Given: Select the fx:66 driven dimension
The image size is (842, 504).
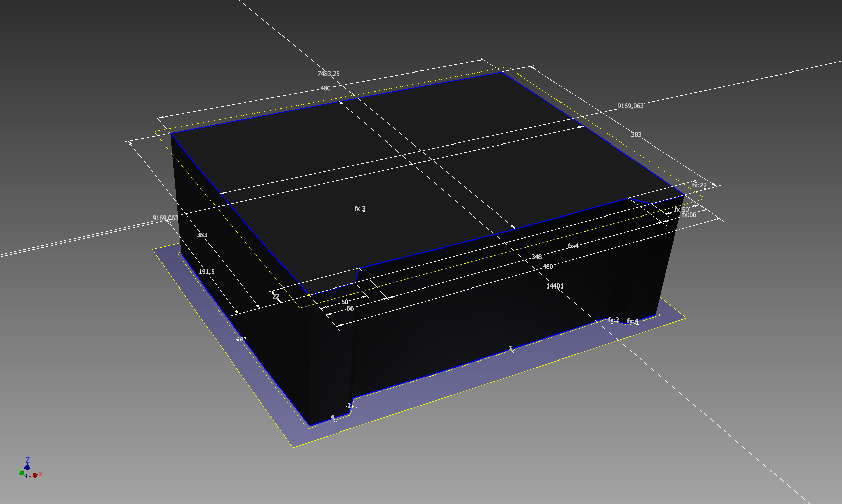Looking at the screenshot, I should point(689,215).
